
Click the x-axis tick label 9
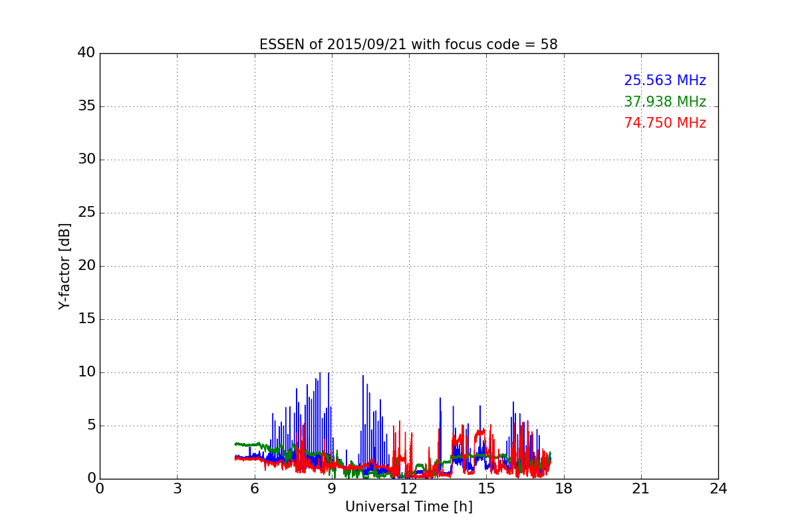point(332,489)
